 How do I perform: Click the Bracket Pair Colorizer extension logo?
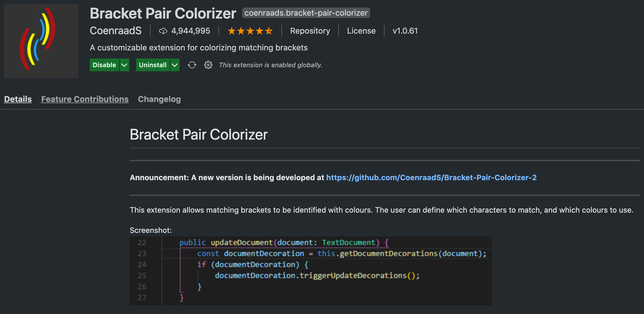[x=41, y=41]
